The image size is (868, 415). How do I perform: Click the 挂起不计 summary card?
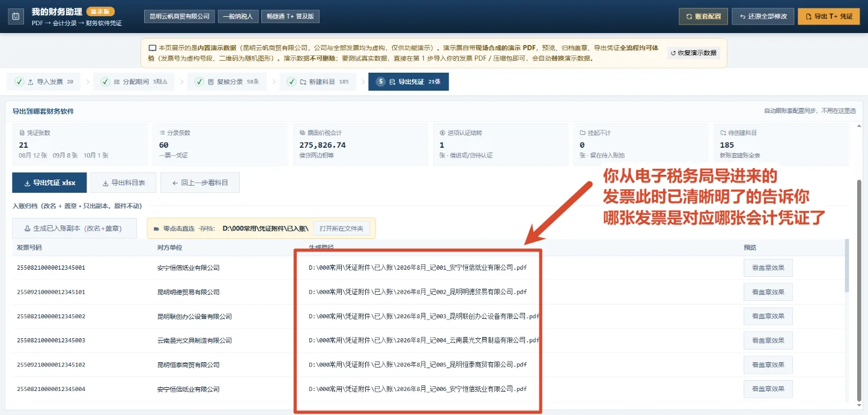pyautogui.click(x=641, y=144)
